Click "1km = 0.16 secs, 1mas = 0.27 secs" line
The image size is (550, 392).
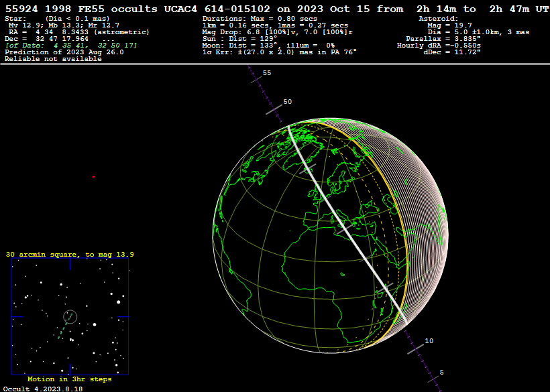coord(275,25)
